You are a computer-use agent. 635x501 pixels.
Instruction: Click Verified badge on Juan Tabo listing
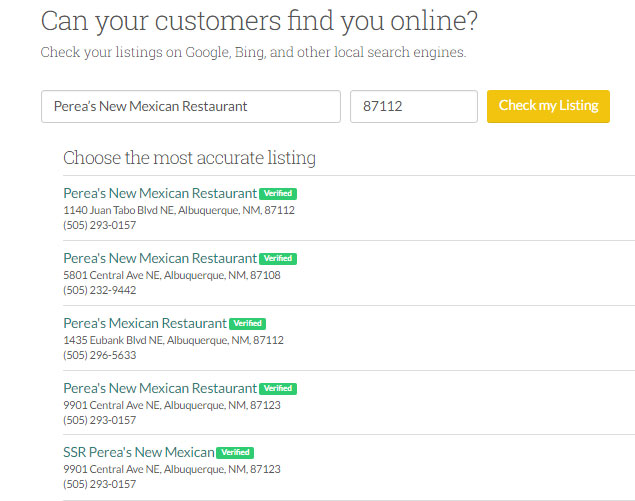278,194
